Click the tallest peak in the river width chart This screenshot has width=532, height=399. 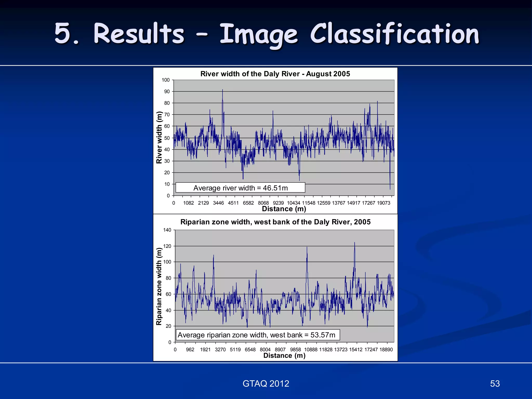[x=222, y=90]
